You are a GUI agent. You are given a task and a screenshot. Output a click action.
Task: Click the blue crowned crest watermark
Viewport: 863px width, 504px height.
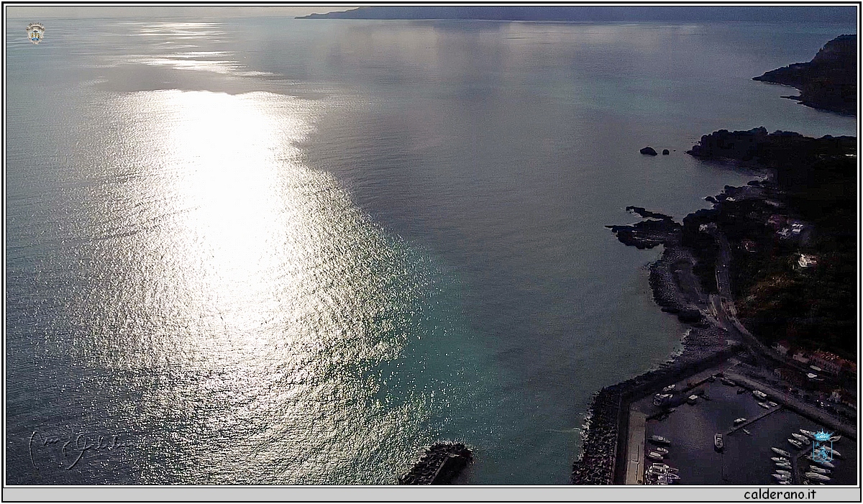pyautogui.click(x=822, y=446)
